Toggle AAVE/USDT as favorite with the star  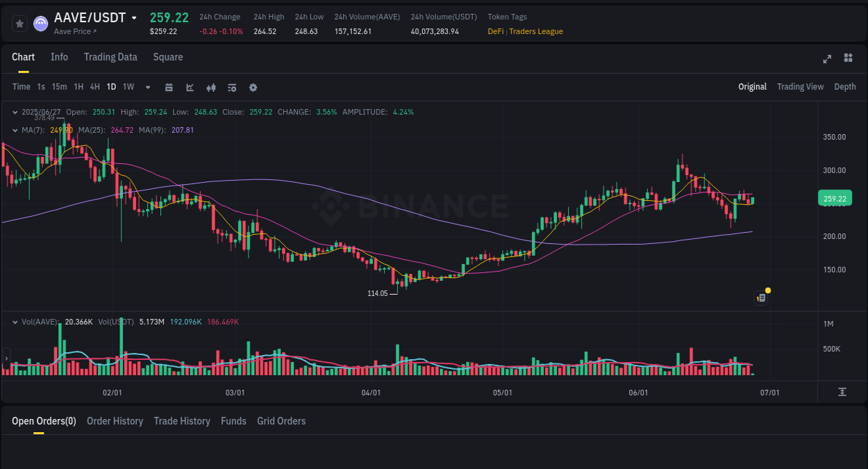(x=19, y=23)
